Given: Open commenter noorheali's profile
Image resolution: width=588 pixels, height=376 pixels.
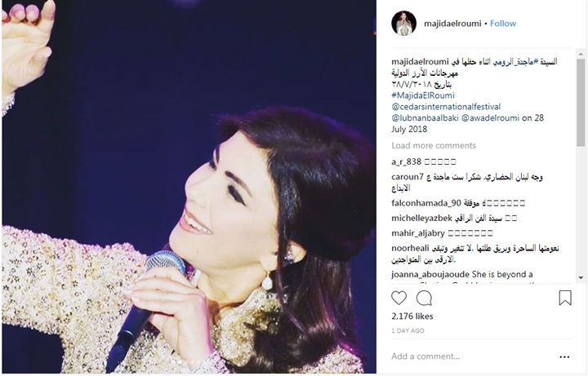Looking at the screenshot, I should pyautogui.click(x=410, y=248).
